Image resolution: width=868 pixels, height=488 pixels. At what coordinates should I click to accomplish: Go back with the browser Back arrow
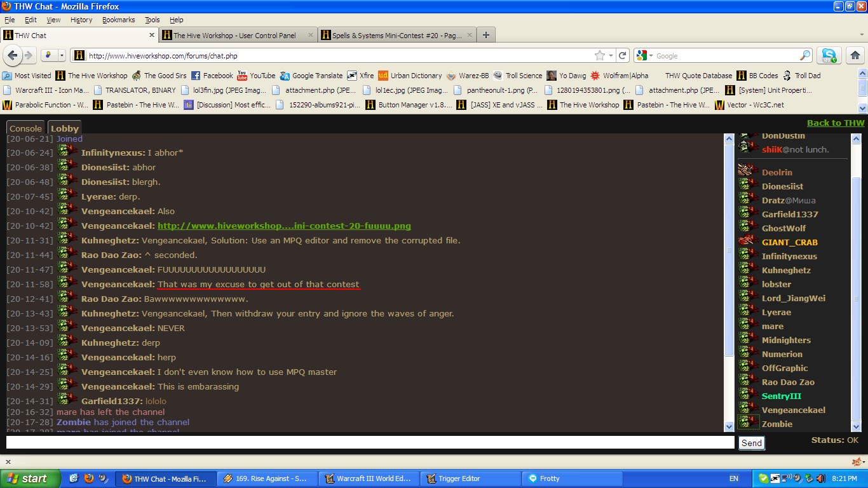click(13, 55)
